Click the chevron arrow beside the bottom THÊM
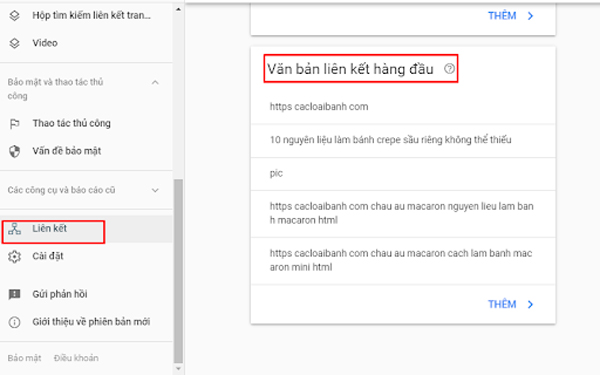Screen dimensions: 600x375 click(530, 304)
